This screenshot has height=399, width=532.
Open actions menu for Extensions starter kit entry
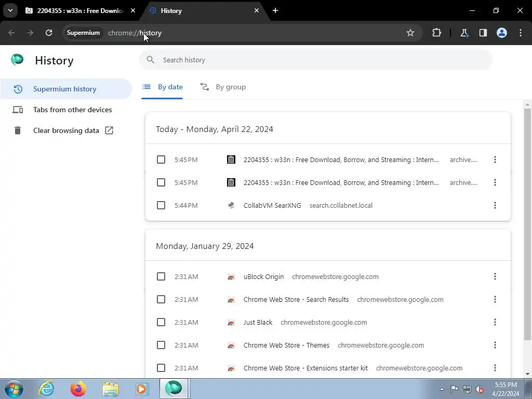pyautogui.click(x=495, y=368)
